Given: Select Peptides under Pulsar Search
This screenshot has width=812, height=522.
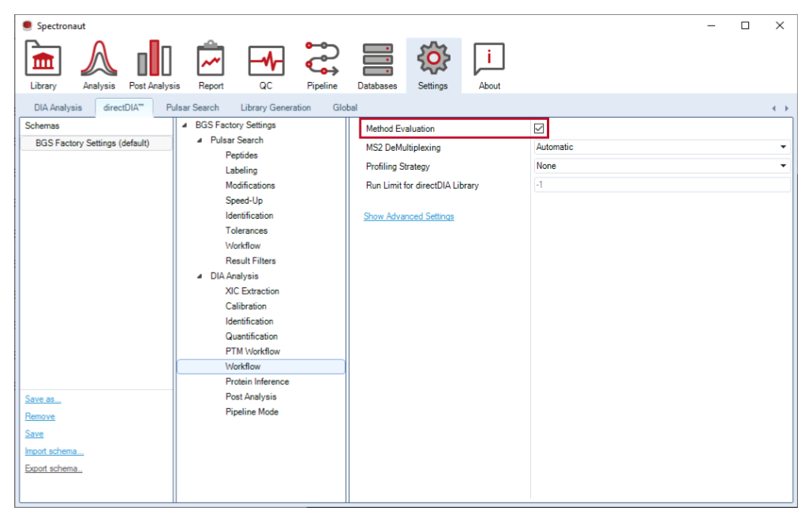Looking at the screenshot, I should coord(241,155).
